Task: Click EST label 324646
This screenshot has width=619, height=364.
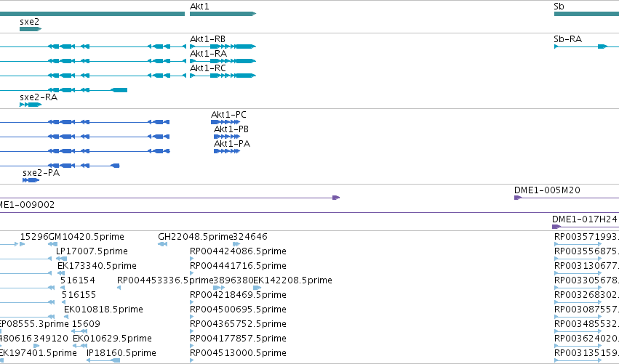Action: pyautogui.click(x=250, y=237)
